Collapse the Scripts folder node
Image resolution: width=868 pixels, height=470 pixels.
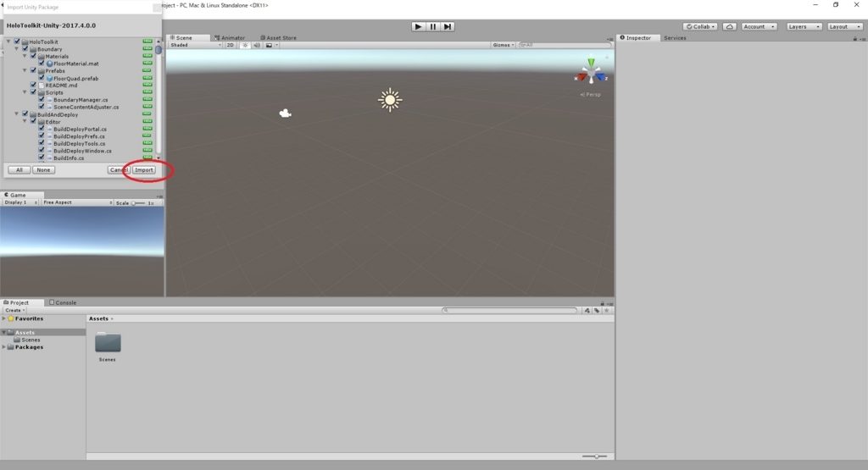coord(25,92)
